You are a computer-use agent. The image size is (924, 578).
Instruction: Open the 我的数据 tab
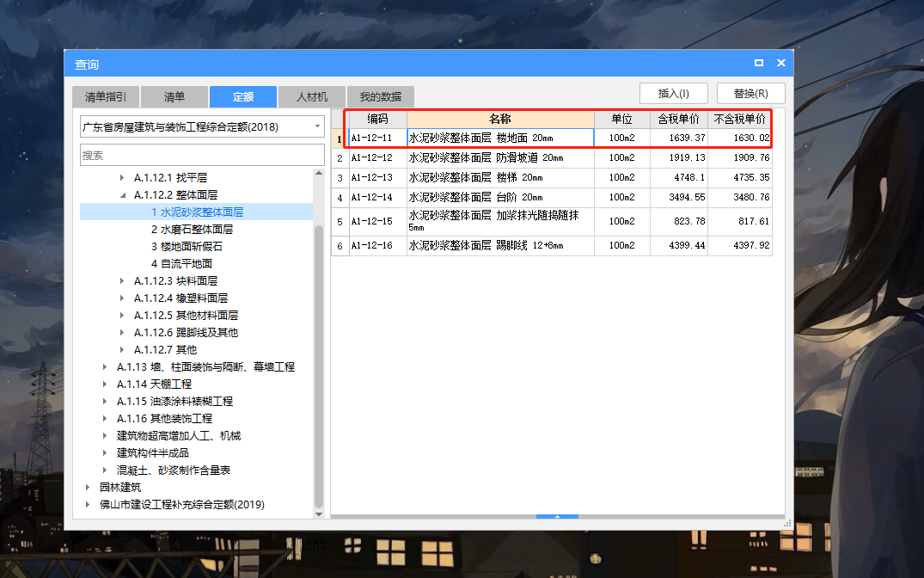(x=381, y=96)
